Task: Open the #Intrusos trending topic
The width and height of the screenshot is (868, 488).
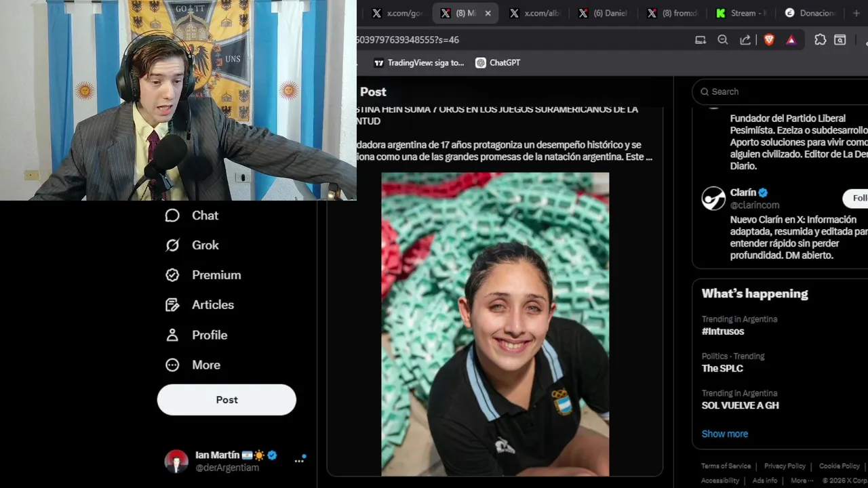Action: coord(723,331)
